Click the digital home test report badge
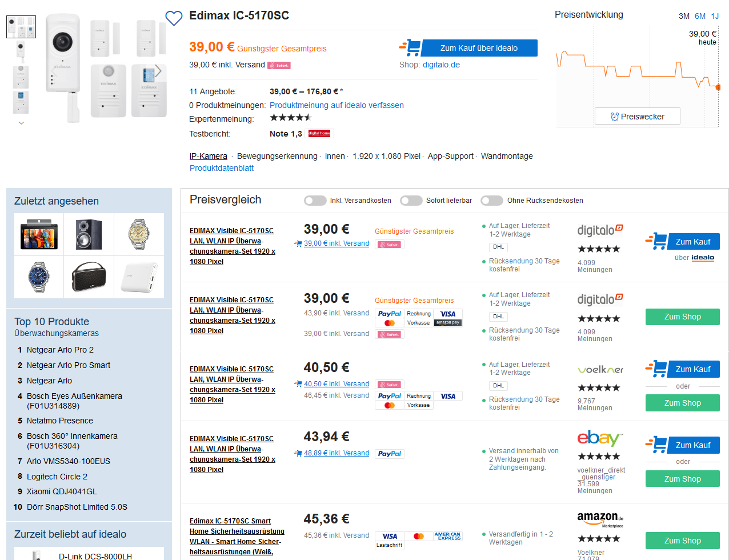 319,134
